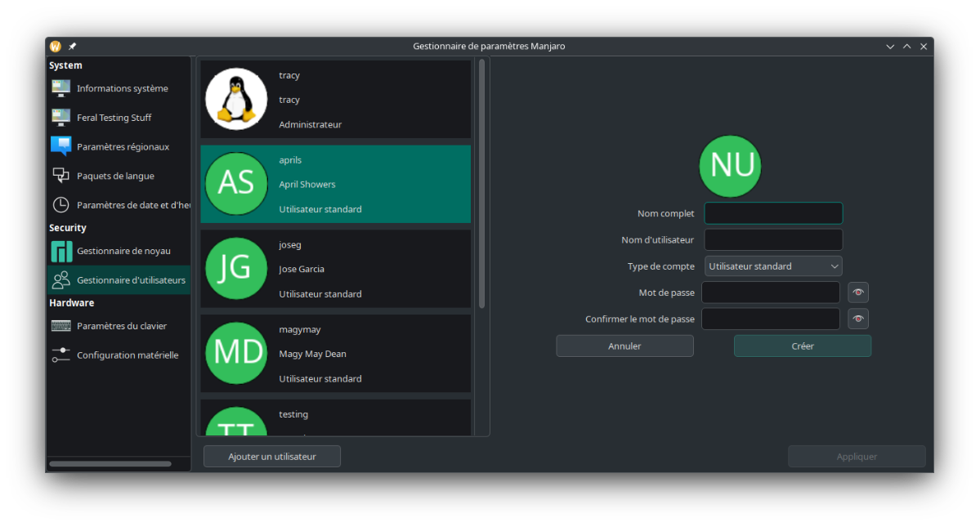
Task: Click tracy's penguin avatar
Action: pyautogui.click(x=236, y=100)
